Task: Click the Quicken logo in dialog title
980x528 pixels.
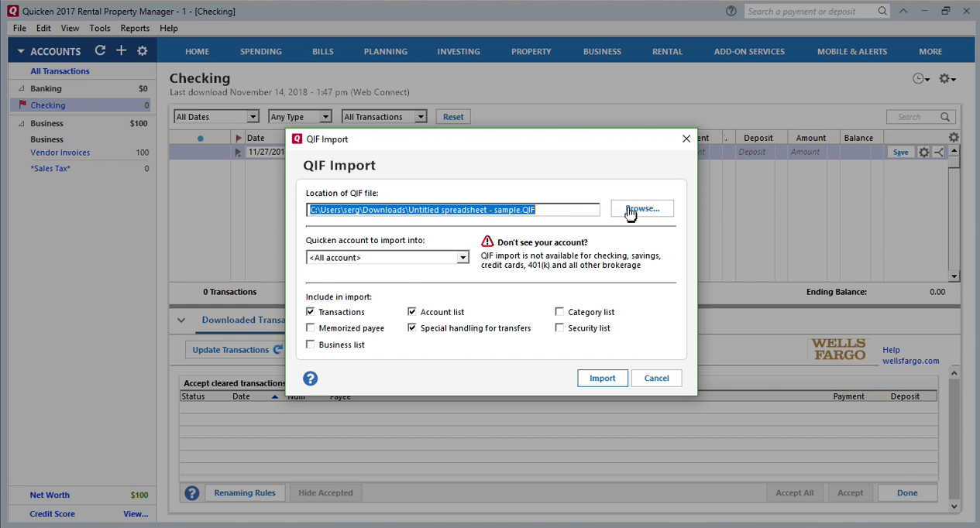Action: tap(297, 139)
